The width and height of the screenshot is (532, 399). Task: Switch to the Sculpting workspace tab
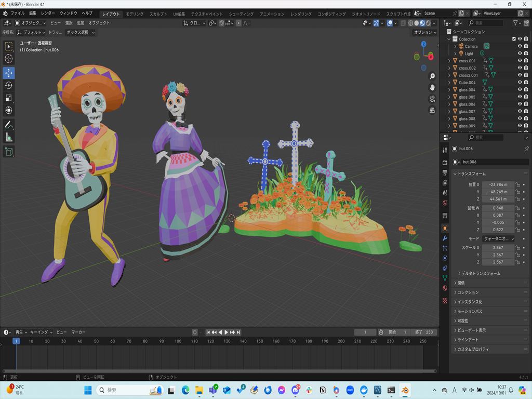(x=158, y=14)
